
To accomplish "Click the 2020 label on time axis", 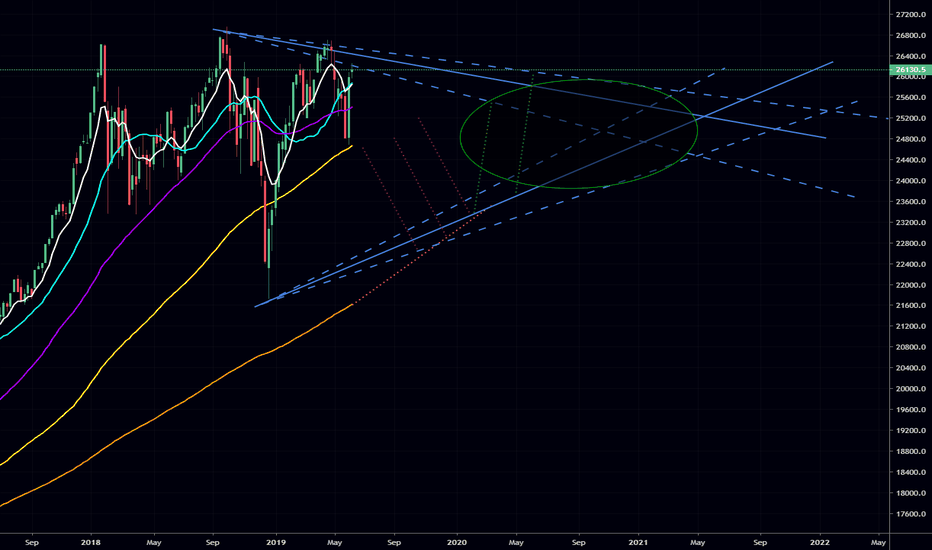I will [x=457, y=542].
